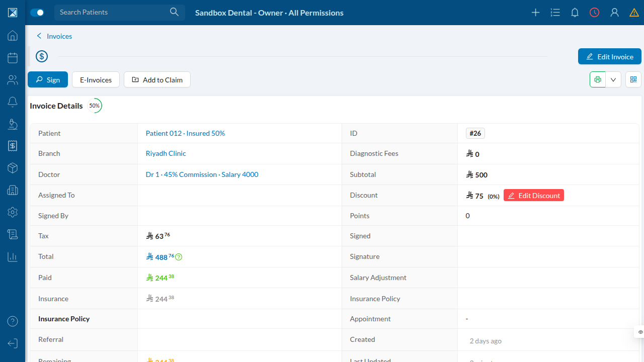Open the sidebar reminders bell icon
The height and width of the screenshot is (362, 644).
[13, 102]
